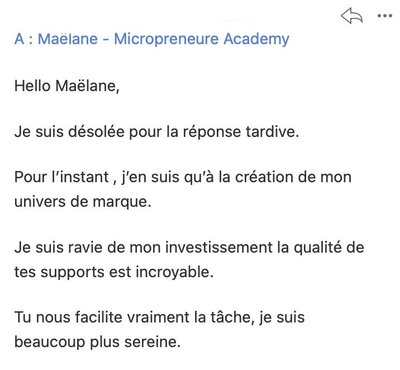The height and width of the screenshot is (370, 400).
Task: Click the line starting "Pour l'instant"
Action: (183, 177)
